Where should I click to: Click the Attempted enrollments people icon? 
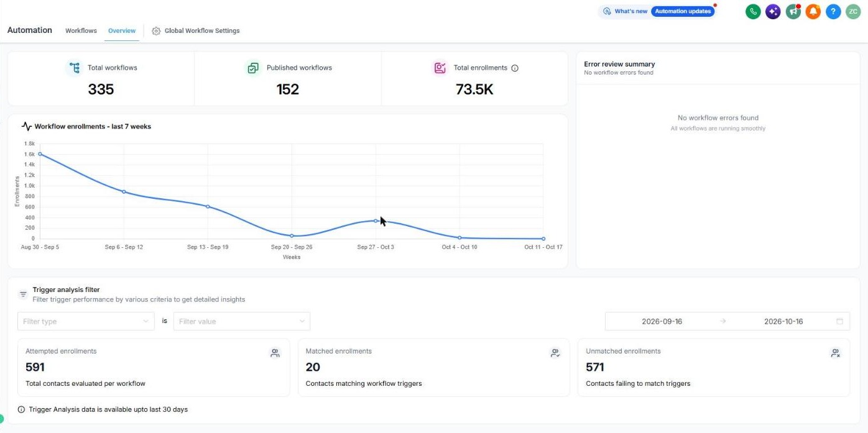(x=275, y=353)
